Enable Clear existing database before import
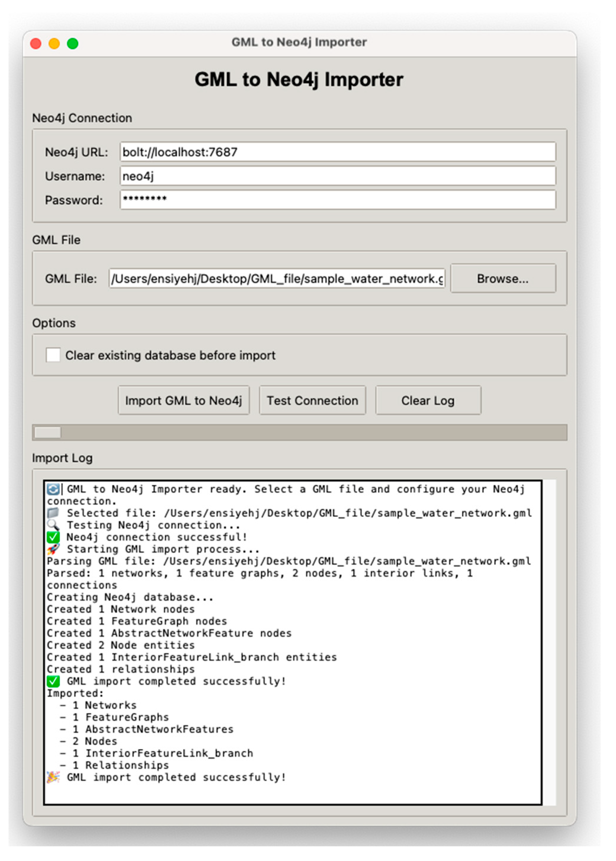The image size is (616, 861). (53, 355)
